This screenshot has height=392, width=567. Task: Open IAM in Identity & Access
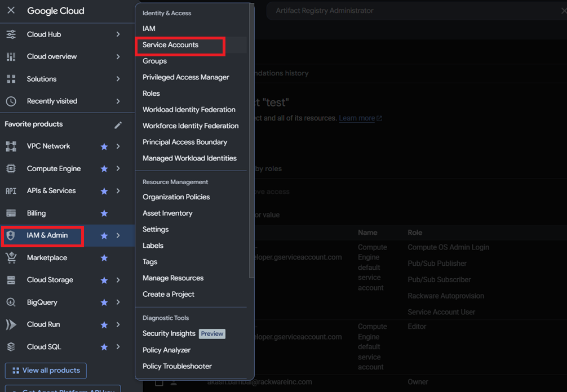coord(149,29)
